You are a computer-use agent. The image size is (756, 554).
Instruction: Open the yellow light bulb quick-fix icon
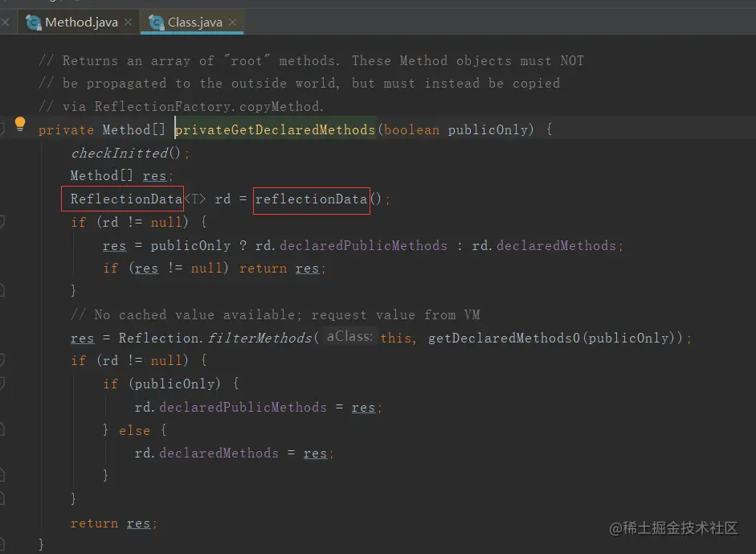coord(20,125)
